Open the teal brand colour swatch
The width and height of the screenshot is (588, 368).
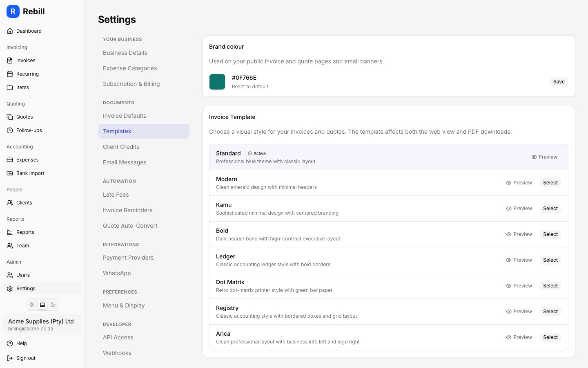(217, 82)
